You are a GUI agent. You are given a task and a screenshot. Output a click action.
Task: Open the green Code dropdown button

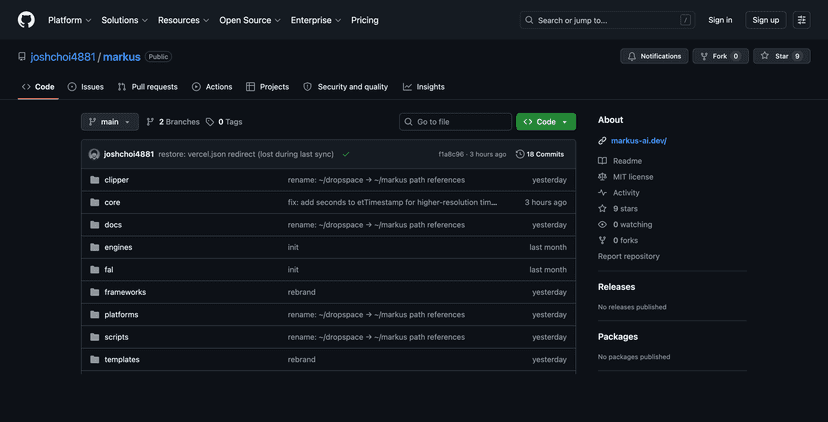[546, 121]
